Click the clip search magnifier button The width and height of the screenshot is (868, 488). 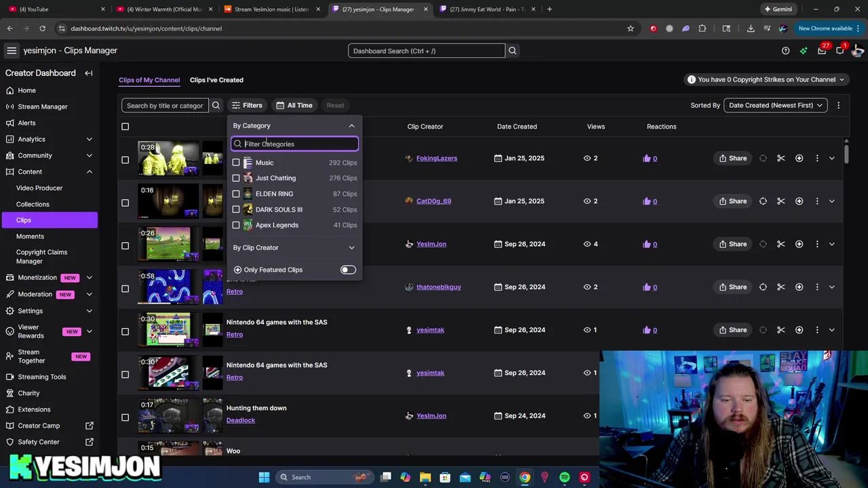coord(216,106)
